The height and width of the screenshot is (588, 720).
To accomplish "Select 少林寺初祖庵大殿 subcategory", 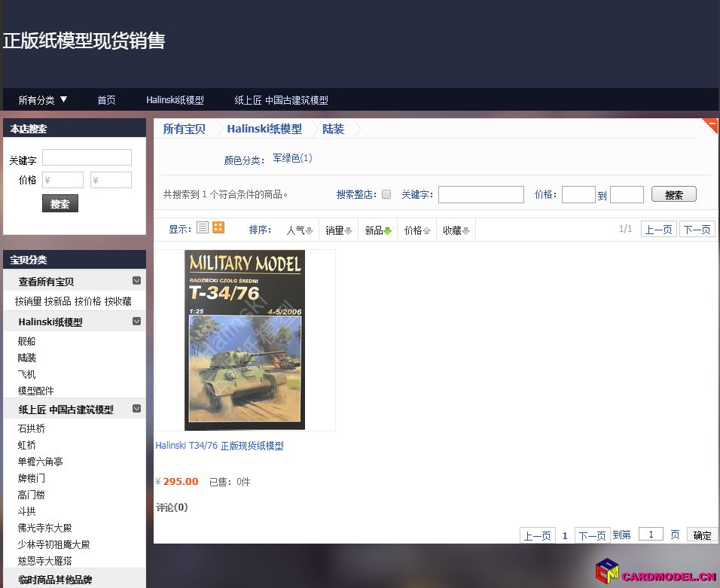I will pos(53,544).
